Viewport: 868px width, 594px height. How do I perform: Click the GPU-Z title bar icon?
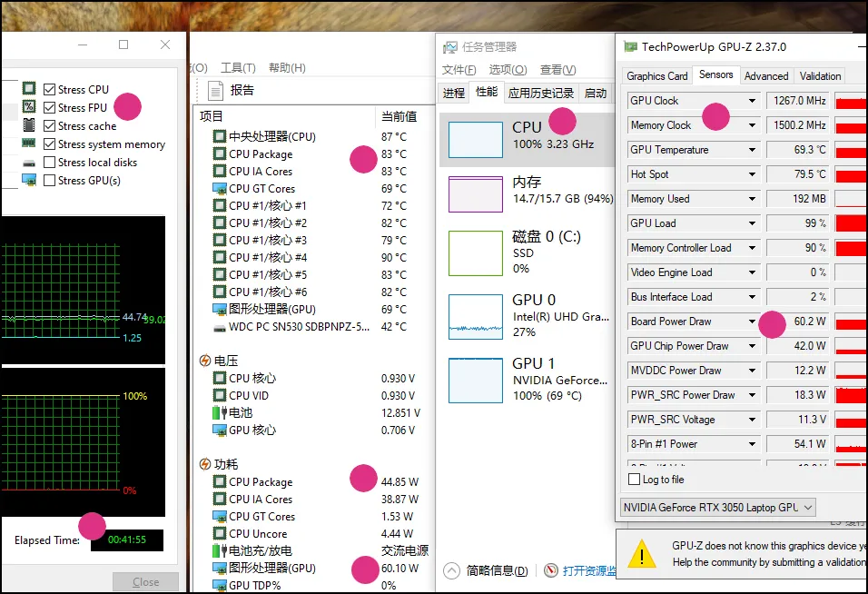630,47
